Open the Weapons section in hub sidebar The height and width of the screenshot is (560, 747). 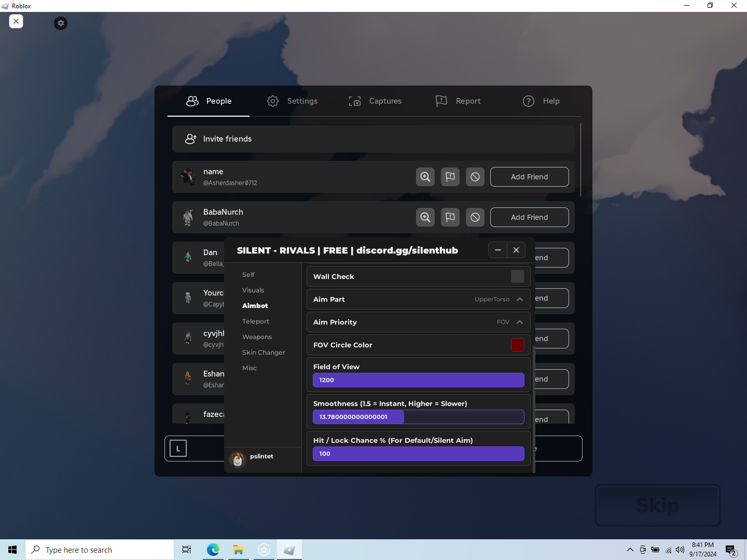pos(257,337)
